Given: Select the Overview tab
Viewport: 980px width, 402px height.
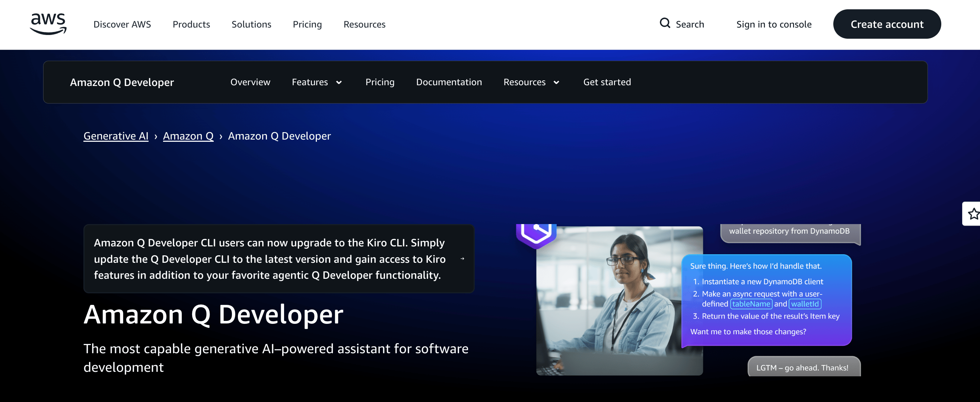Looking at the screenshot, I should point(250,82).
